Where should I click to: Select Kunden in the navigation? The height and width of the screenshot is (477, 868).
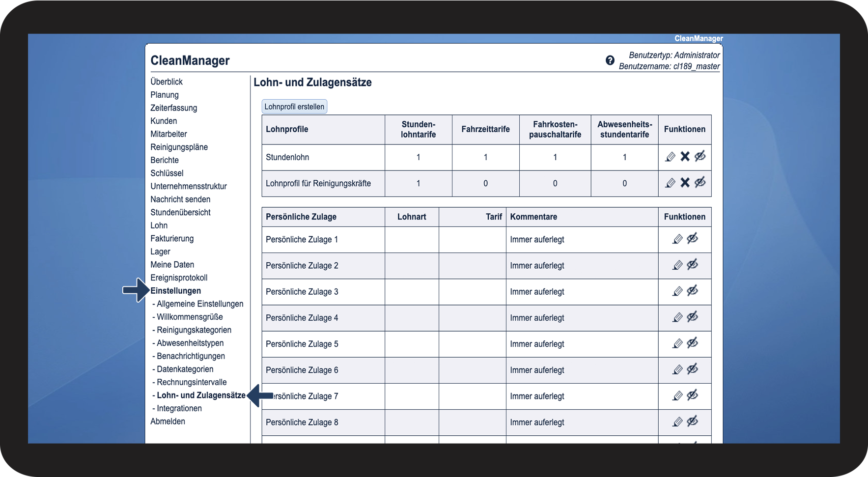[x=164, y=121]
